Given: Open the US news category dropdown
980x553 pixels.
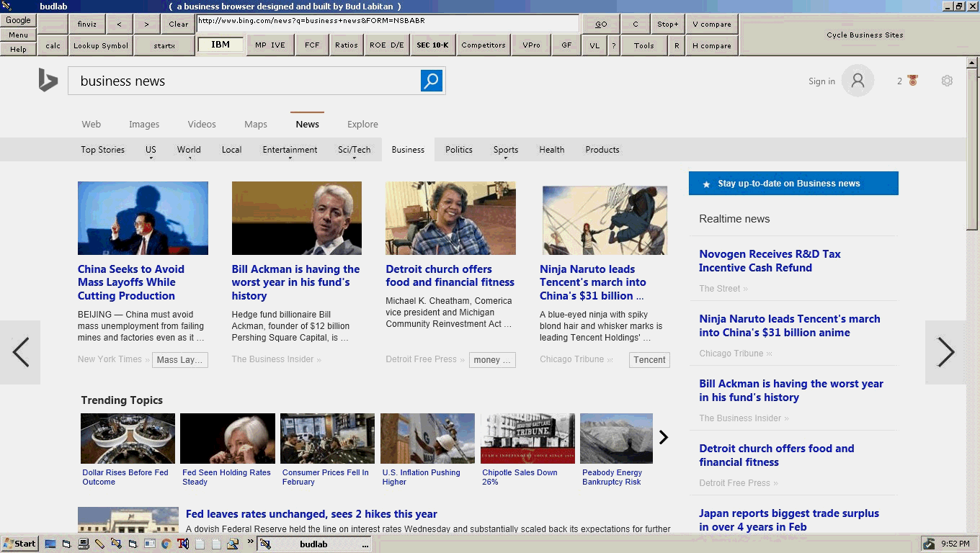Looking at the screenshot, I should point(151,150).
